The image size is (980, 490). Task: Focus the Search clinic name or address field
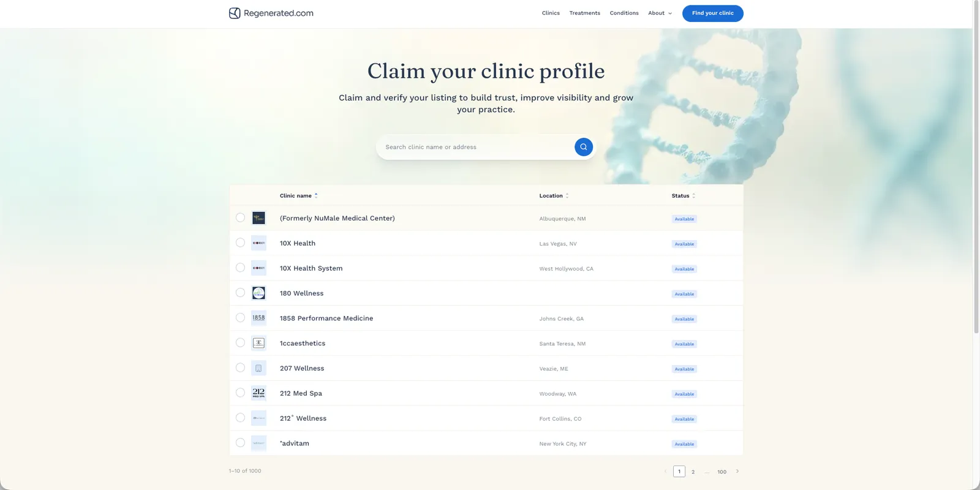(x=477, y=147)
